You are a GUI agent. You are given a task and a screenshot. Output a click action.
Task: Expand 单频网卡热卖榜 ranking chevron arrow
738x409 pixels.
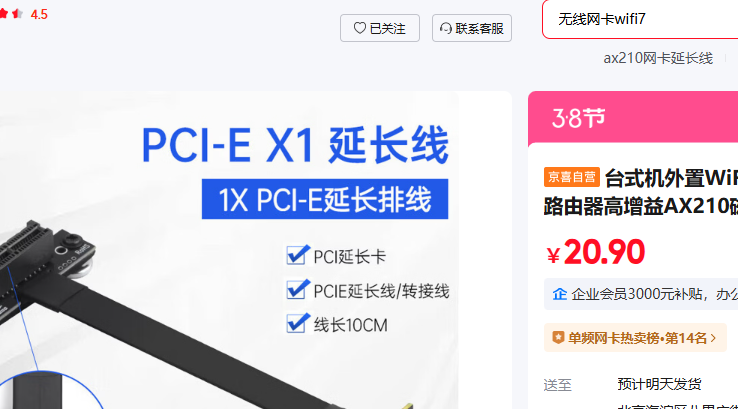tap(714, 338)
